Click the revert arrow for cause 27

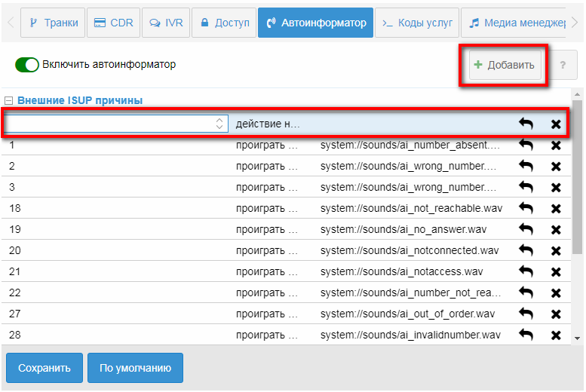526,314
